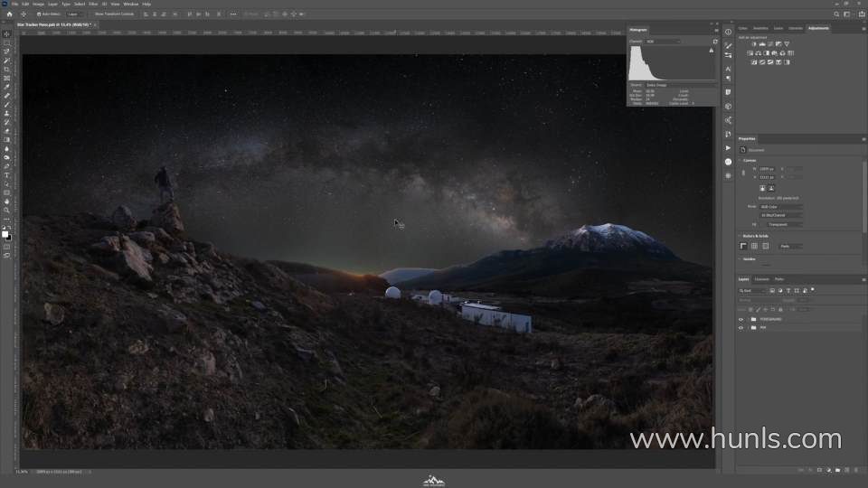Switch to the Paths tab

779,279
